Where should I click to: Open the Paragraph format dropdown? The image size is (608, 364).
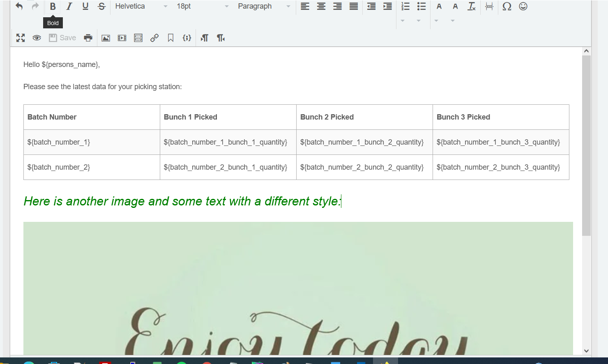tap(264, 6)
